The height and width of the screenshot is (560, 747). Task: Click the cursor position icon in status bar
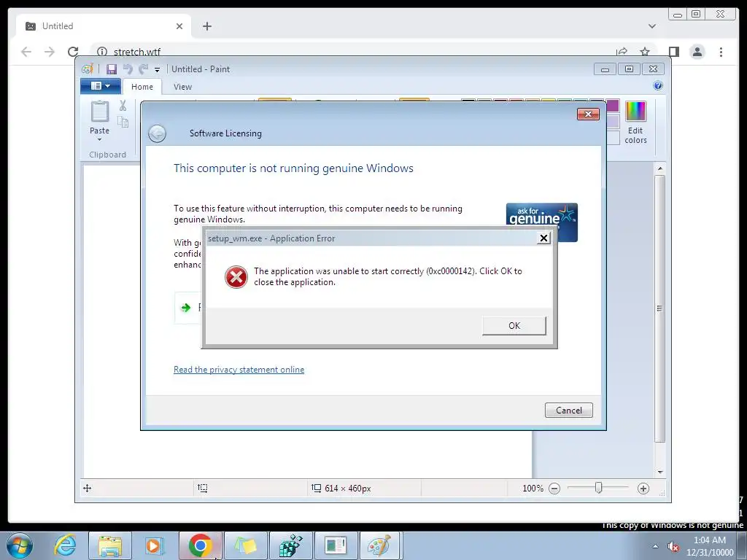[88, 488]
